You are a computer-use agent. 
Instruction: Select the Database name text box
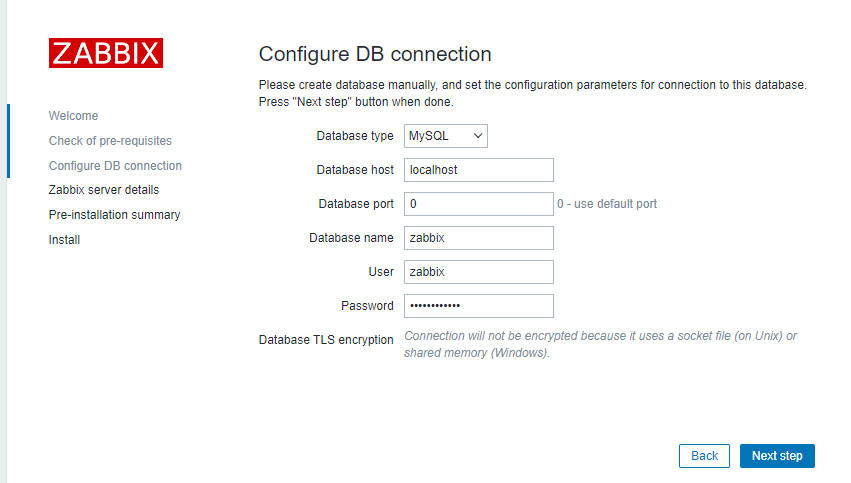(x=478, y=238)
